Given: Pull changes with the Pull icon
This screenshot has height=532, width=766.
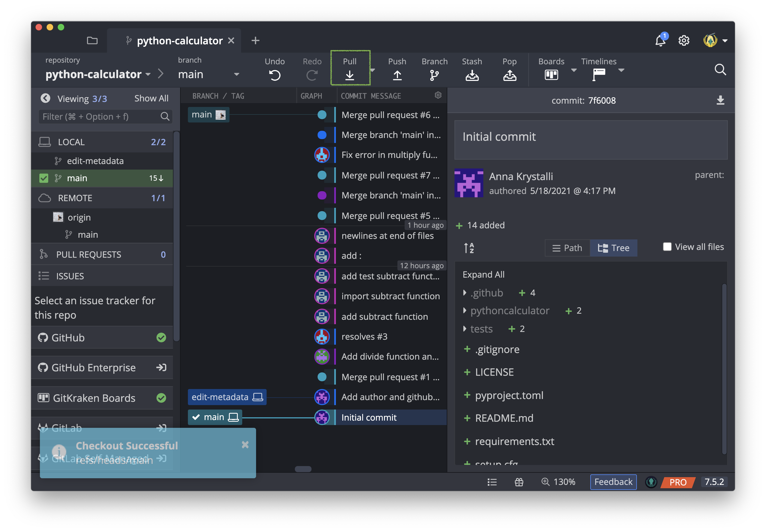Looking at the screenshot, I should coord(350,75).
